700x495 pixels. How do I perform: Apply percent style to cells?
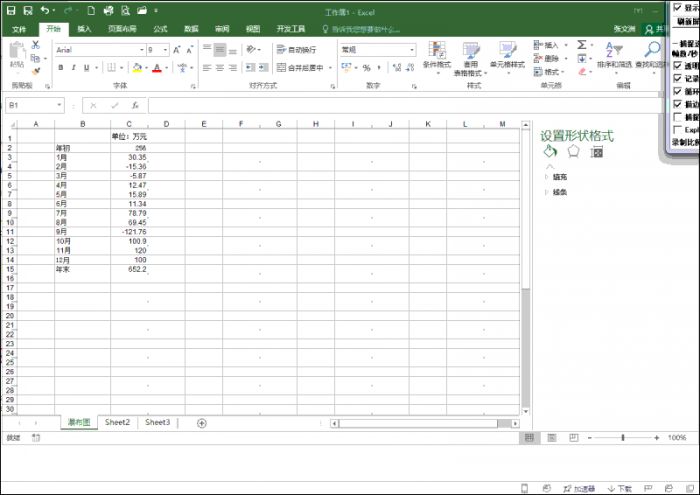coord(367,68)
